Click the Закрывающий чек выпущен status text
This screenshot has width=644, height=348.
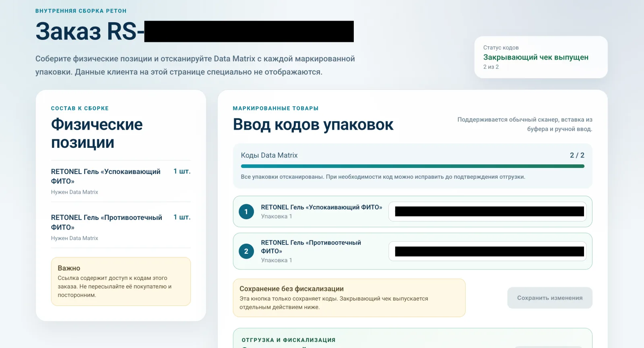click(536, 57)
